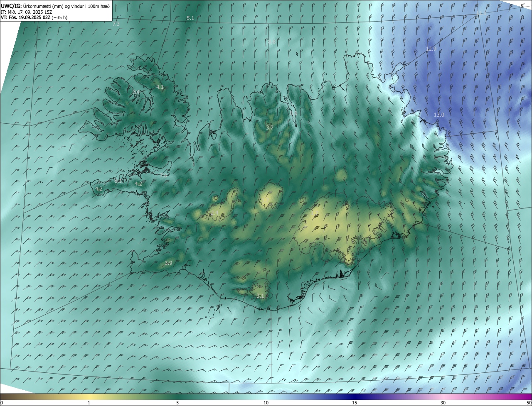This screenshot has height=406, width=532.
Task: Click the 13.0 value label
Action: tap(439, 115)
